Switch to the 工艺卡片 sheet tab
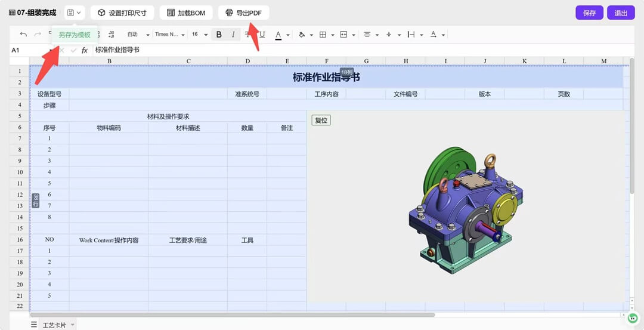This screenshot has height=330, width=644. click(54, 325)
